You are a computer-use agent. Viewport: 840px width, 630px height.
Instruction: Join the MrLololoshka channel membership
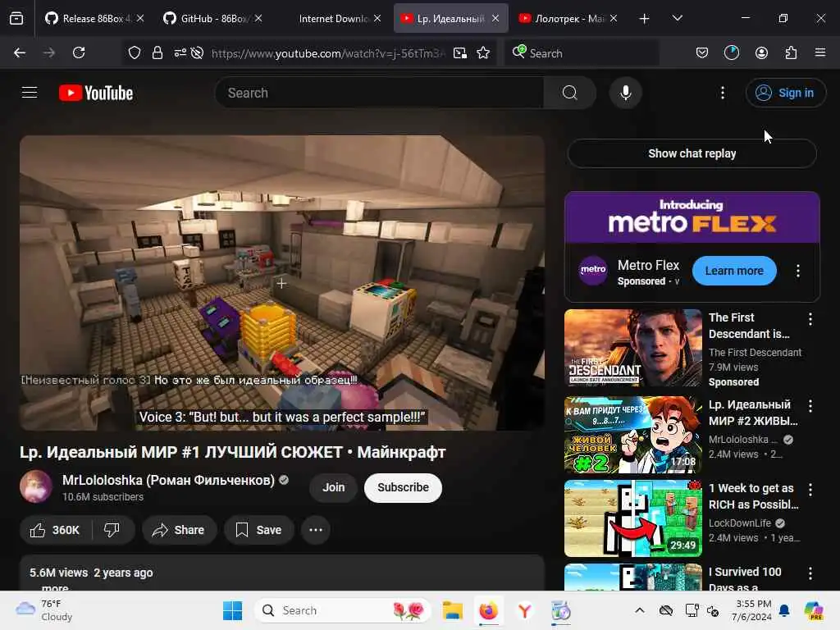[x=333, y=487]
